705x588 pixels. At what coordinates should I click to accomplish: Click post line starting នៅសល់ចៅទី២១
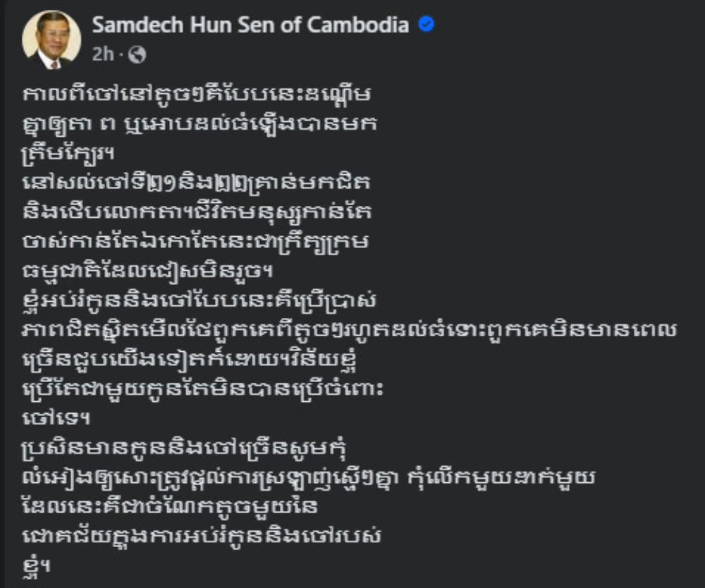tap(197, 183)
